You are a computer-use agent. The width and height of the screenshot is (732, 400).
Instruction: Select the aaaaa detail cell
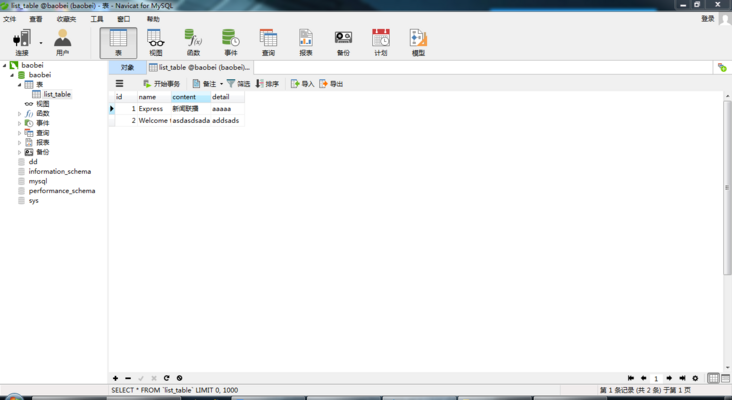(227, 109)
